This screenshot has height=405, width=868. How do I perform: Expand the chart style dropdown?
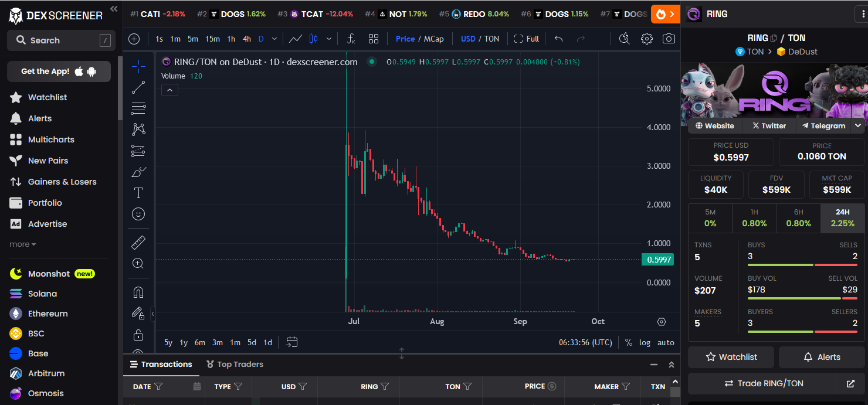329,39
